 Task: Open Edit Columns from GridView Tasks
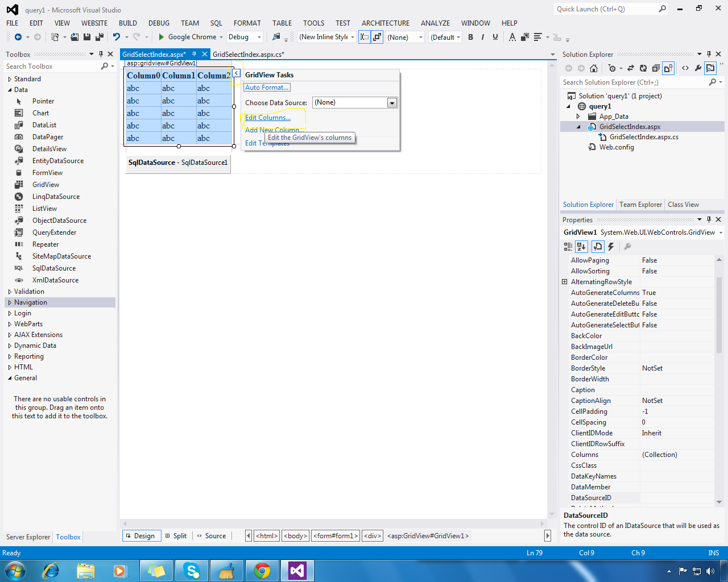click(267, 118)
